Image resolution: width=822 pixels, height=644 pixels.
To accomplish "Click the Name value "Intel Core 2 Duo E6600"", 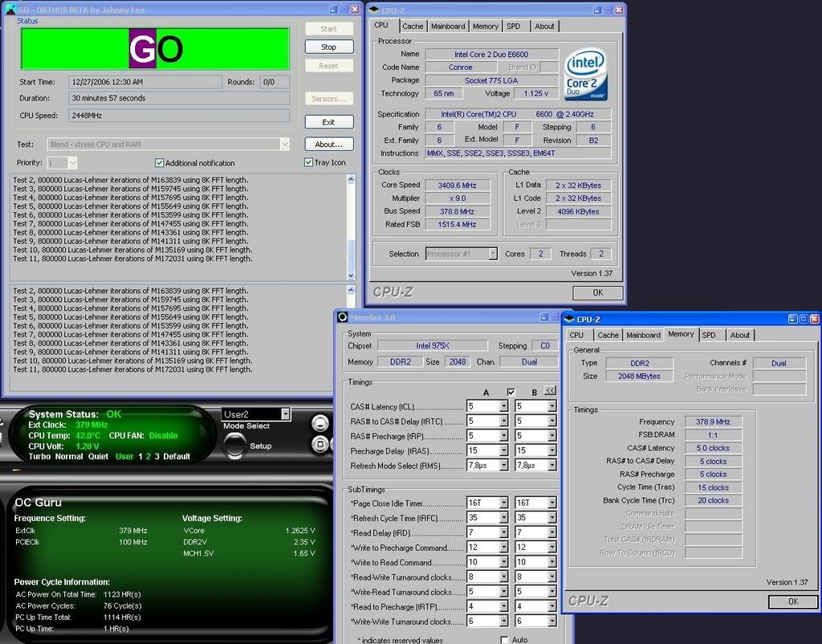I will tap(491, 54).
